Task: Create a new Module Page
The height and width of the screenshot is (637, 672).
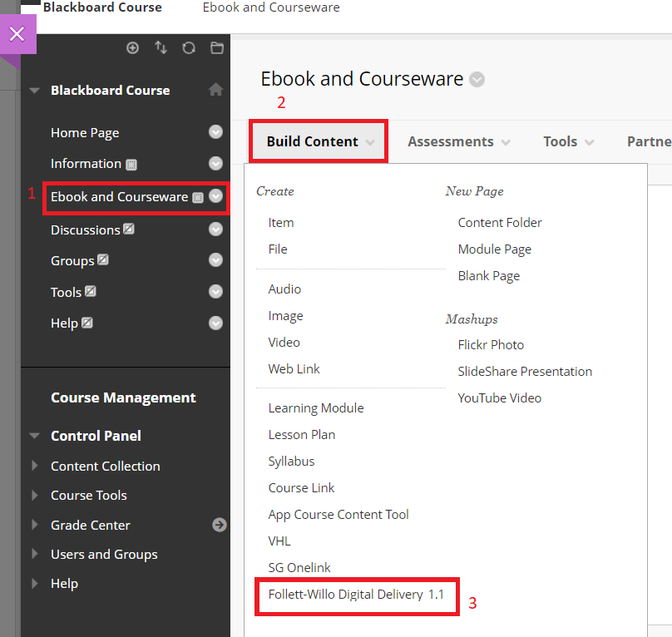Action: [495, 249]
